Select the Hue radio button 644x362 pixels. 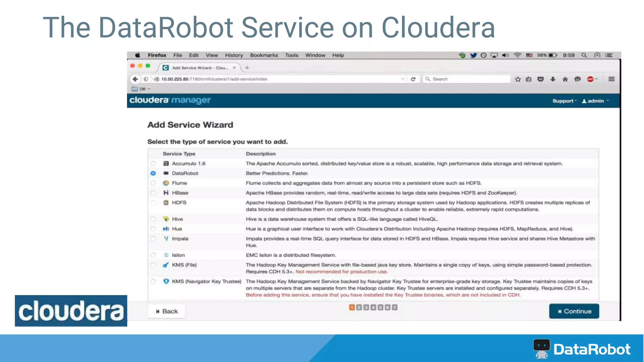pos(153,229)
